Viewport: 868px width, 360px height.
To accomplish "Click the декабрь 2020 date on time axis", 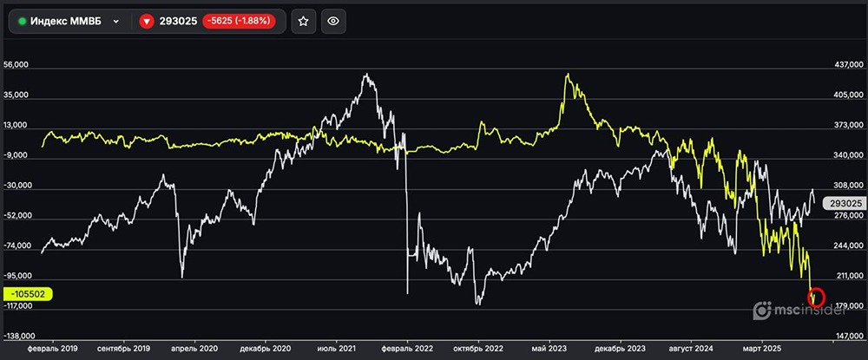I will point(266,350).
